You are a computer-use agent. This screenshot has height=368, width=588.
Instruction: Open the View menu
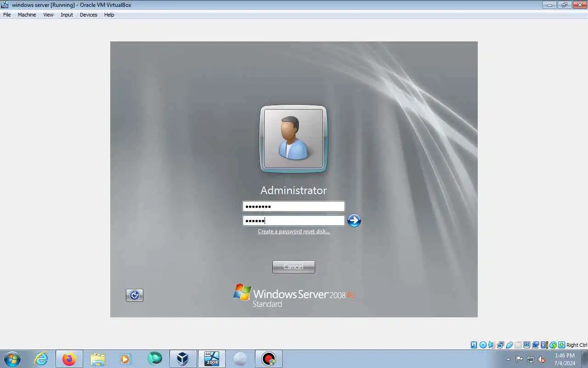tap(48, 15)
